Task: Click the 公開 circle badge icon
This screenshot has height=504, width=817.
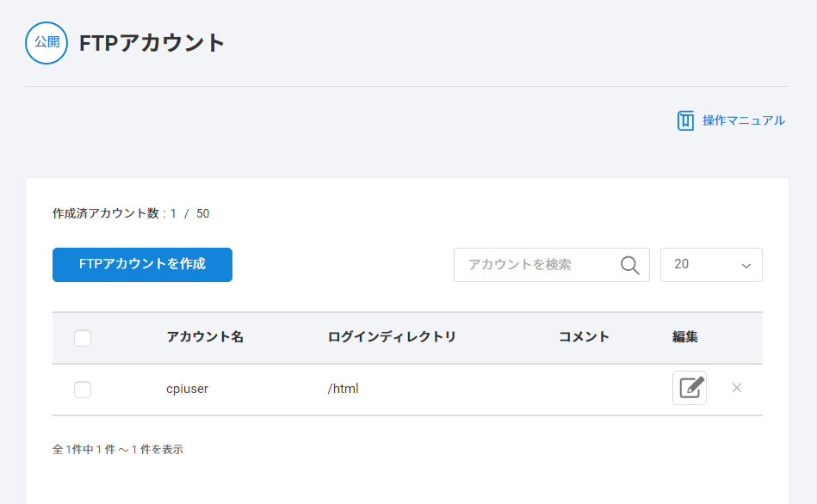Action: pos(46,43)
